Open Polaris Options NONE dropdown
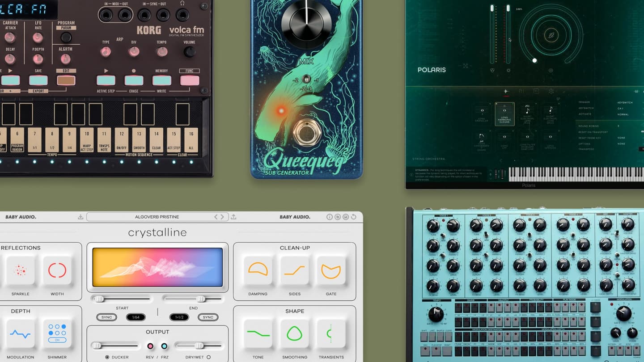 (x=621, y=143)
